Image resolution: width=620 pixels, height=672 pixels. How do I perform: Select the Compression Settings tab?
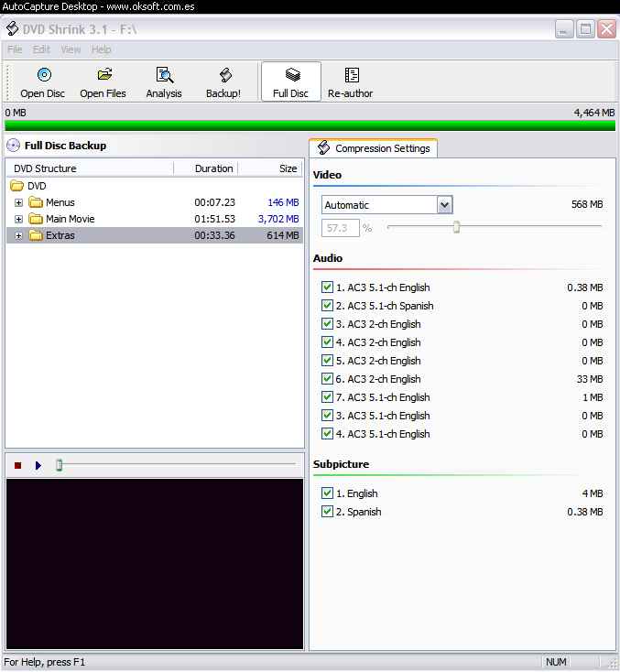tap(373, 148)
